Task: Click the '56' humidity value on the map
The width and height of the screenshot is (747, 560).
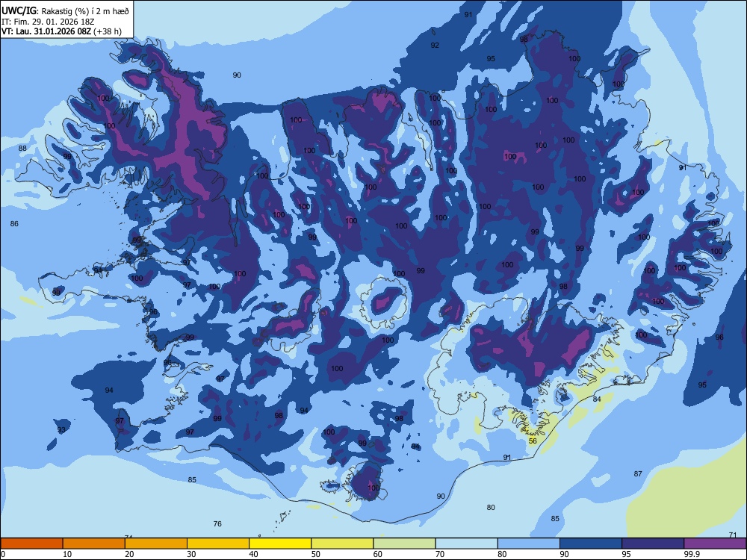Action: [533, 441]
